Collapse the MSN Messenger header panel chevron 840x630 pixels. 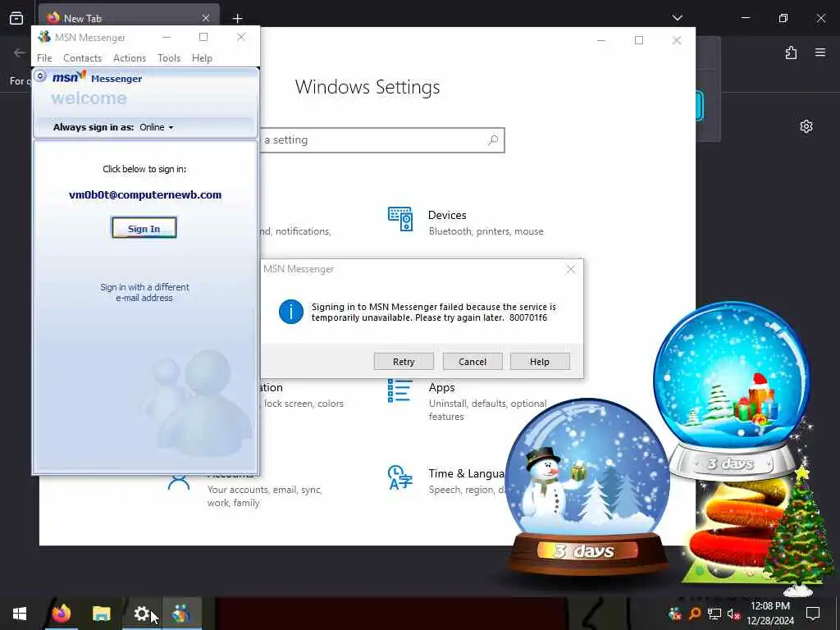pyautogui.click(x=40, y=76)
